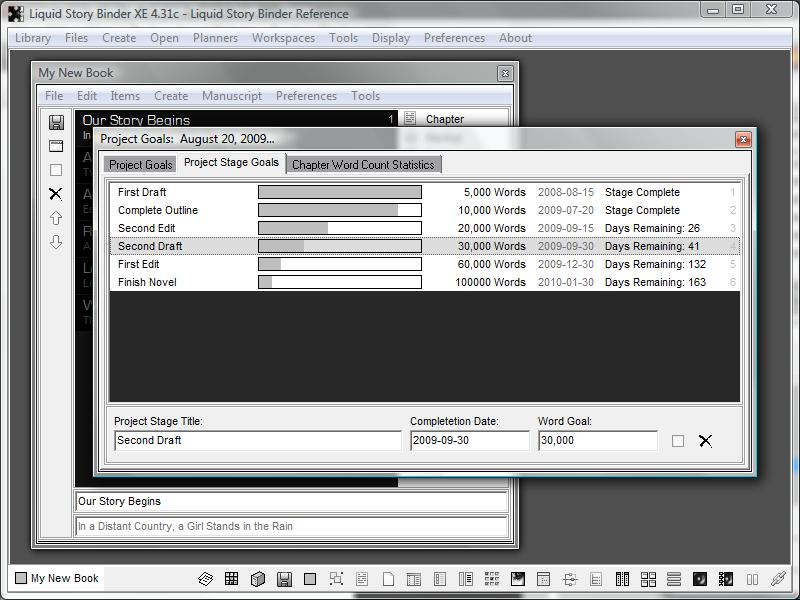
Task: Open the Chapter Word Count Statistics tab
Action: [362, 165]
